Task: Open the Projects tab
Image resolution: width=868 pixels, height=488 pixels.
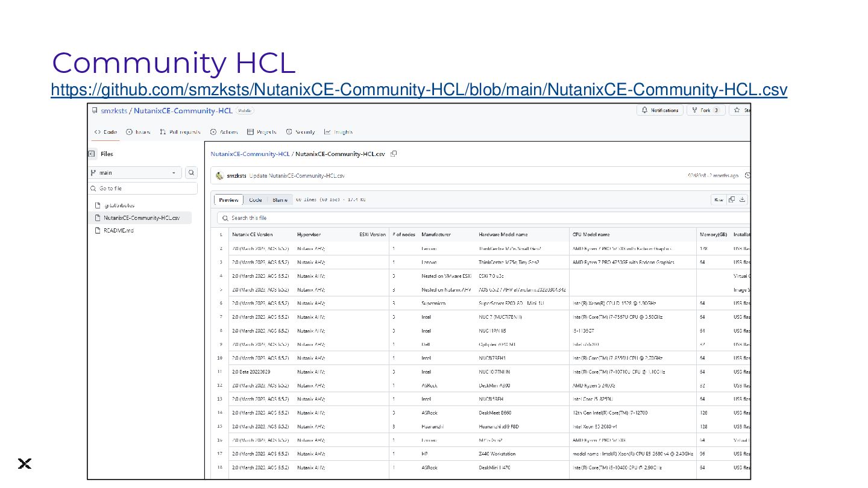Action: 262,132
